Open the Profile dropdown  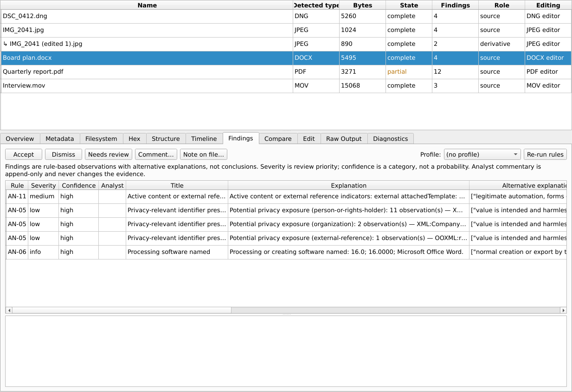482,154
